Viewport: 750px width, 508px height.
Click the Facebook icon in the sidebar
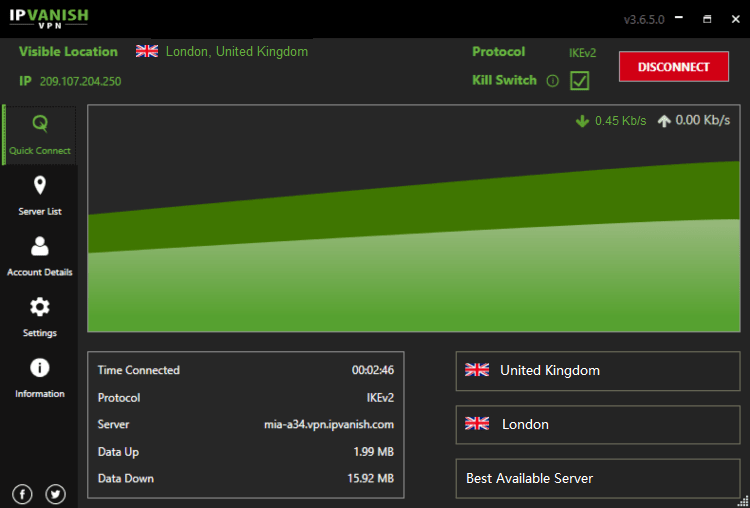pos(22,493)
